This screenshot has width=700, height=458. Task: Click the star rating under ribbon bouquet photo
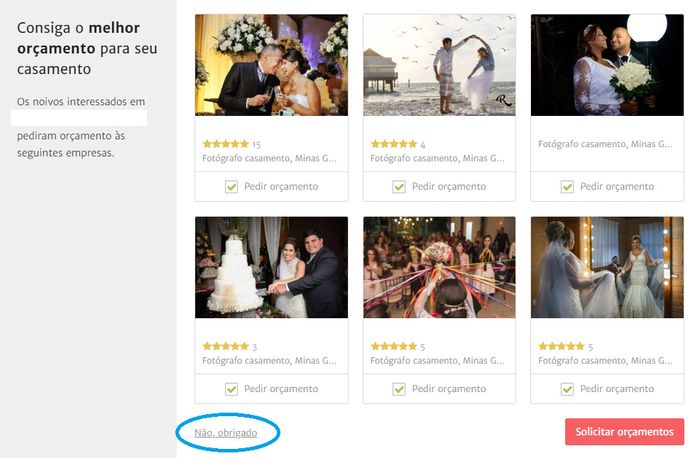pyautogui.click(x=398, y=346)
